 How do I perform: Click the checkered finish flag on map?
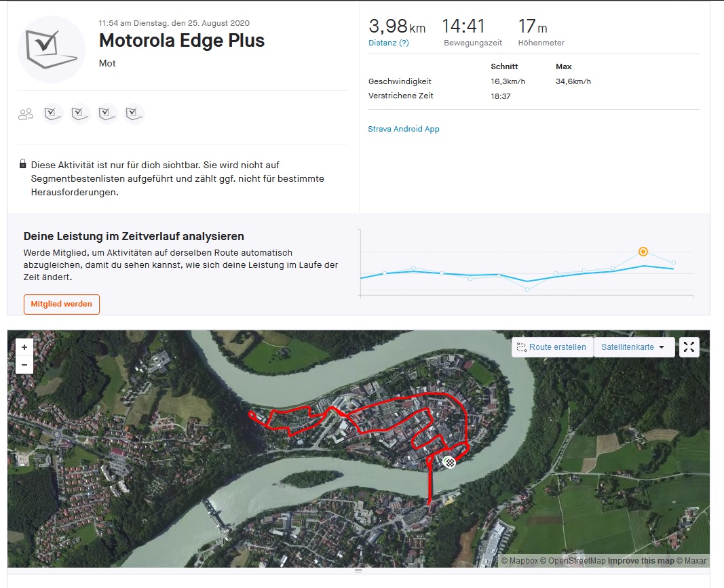click(x=449, y=463)
